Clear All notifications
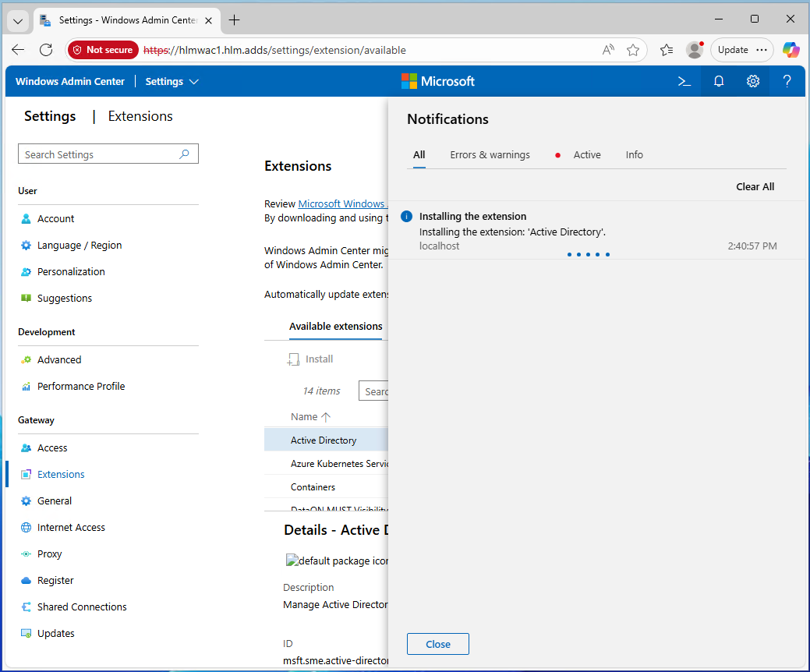The width and height of the screenshot is (810, 672). click(x=755, y=187)
